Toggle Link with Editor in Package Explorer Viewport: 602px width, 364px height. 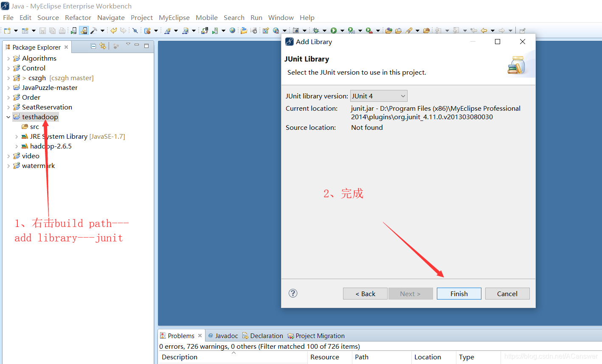pyautogui.click(x=103, y=46)
